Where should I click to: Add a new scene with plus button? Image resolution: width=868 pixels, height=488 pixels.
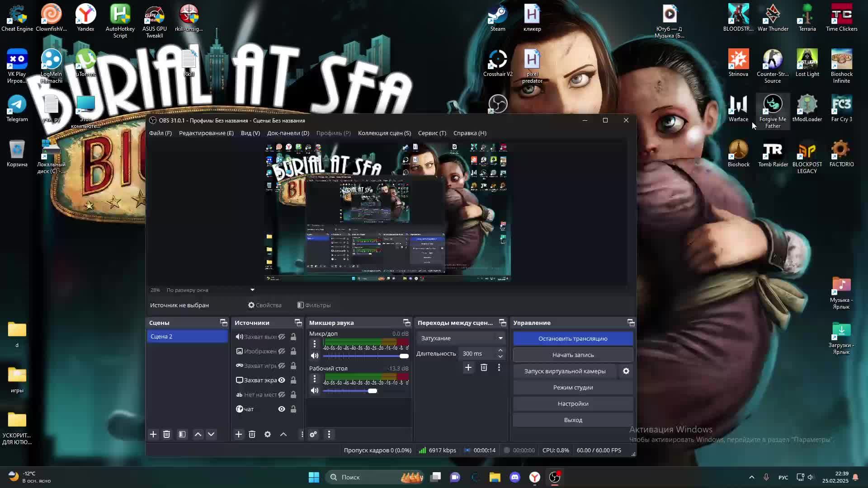(x=153, y=434)
